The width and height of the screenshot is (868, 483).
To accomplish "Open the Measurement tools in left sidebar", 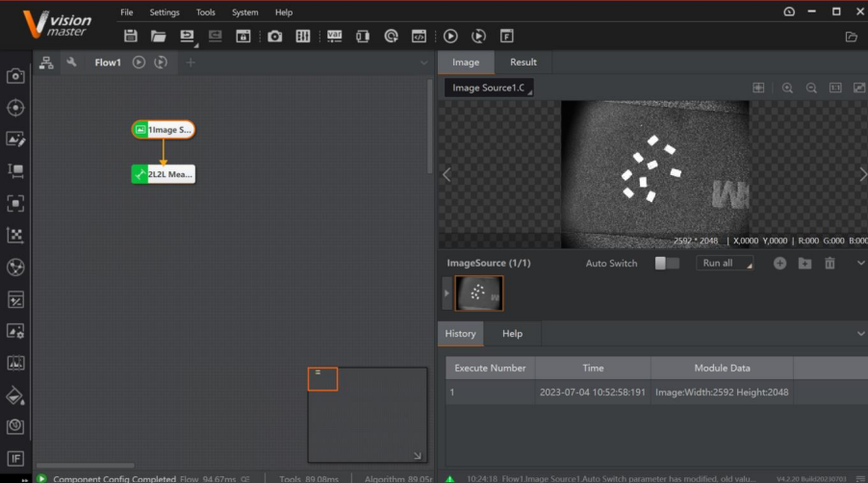I will [15, 171].
